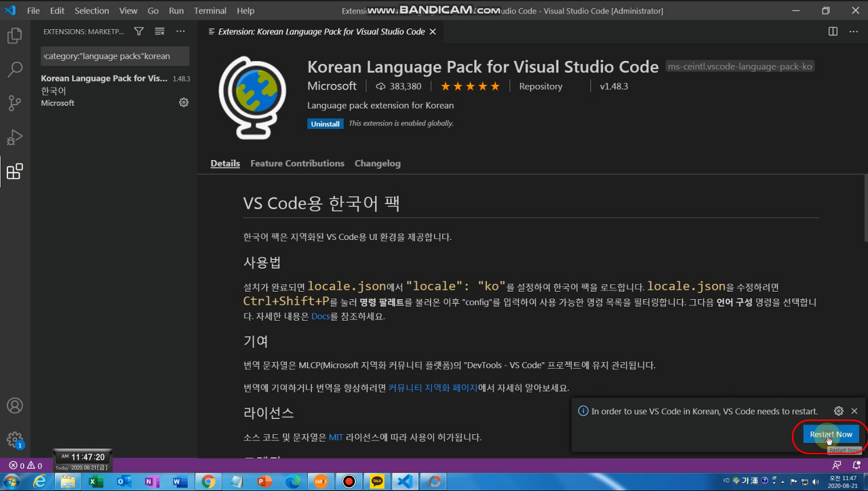The image size is (868, 491).
Task: Open the Source Control view
Action: [15, 104]
